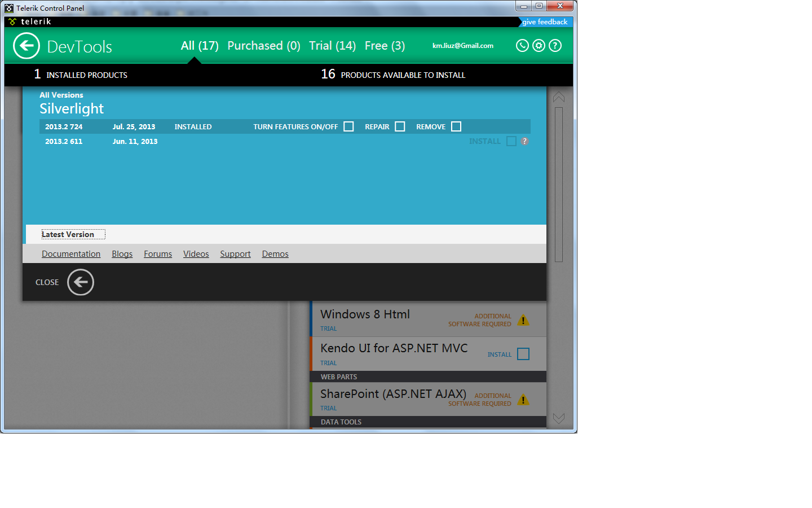Click the scroll down chevron arrow
Viewport: 812px width, 508px height.
point(559,418)
